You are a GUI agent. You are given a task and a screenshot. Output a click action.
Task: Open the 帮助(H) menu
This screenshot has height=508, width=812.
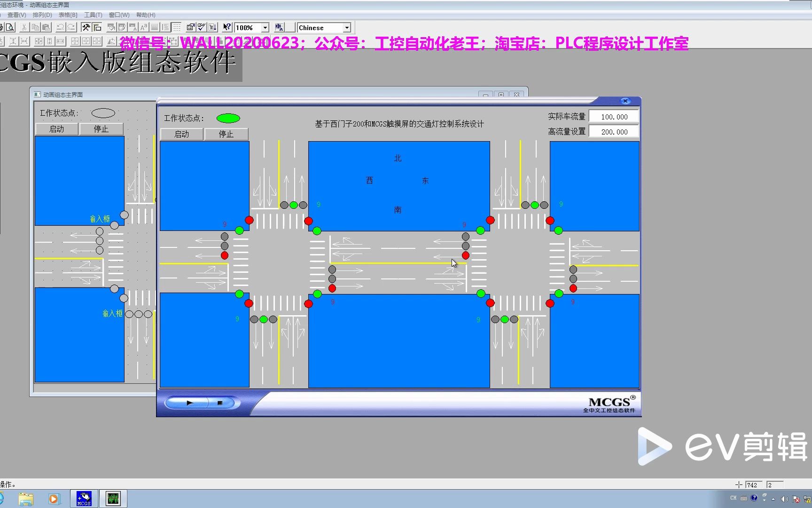[x=146, y=15]
